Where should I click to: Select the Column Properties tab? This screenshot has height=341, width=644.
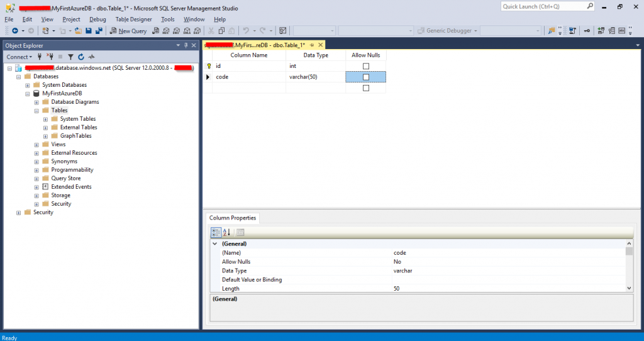[x=233, y=218]
